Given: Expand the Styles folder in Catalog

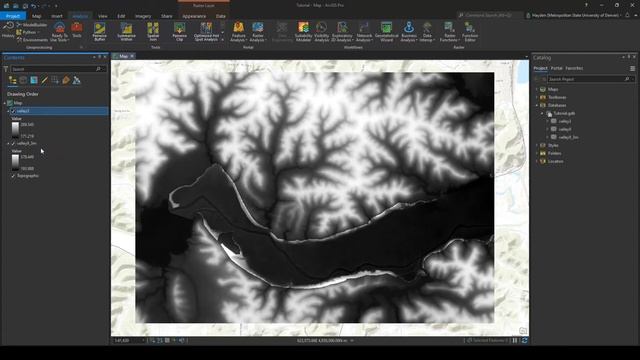Looking at the screenshot, I should (537, 145).
